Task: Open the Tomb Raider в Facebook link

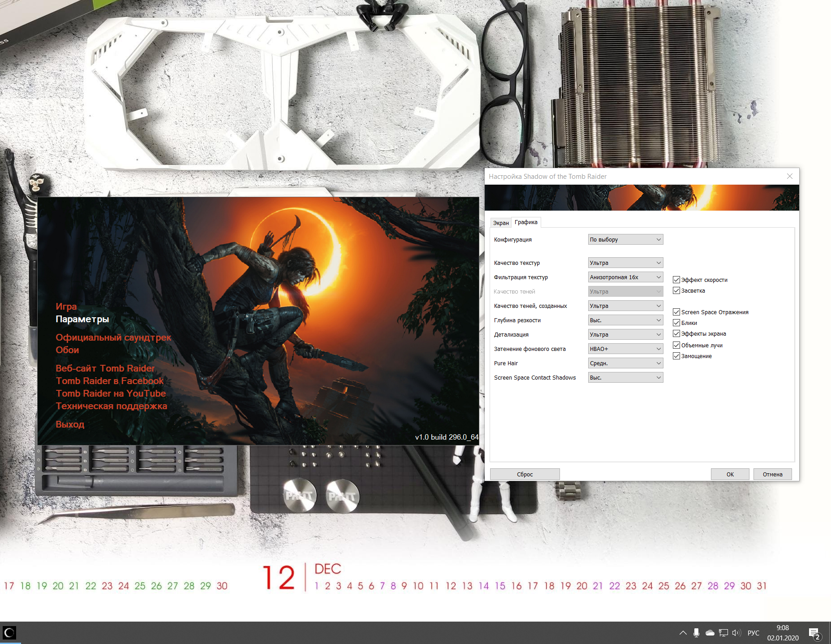Action: [x=110, y=381]
